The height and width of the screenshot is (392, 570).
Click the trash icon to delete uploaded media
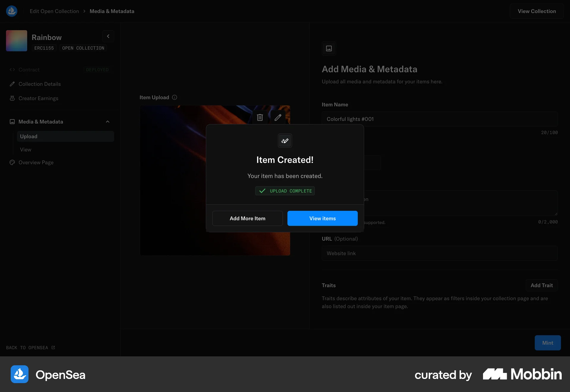click(x=260, y=117)
